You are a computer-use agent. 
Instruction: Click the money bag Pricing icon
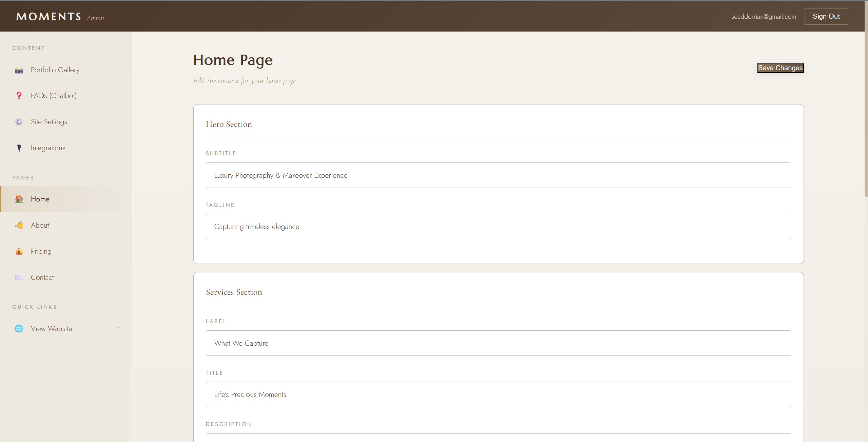19,251
